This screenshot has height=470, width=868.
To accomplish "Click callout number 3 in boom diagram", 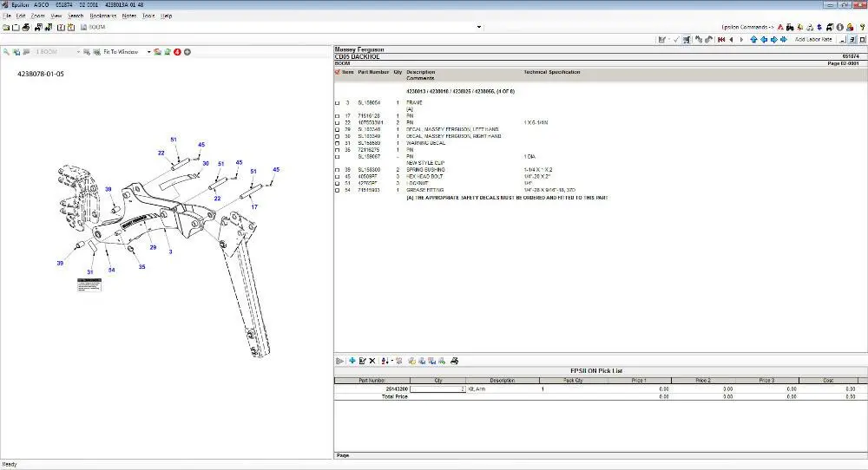I will click(170, 252).
